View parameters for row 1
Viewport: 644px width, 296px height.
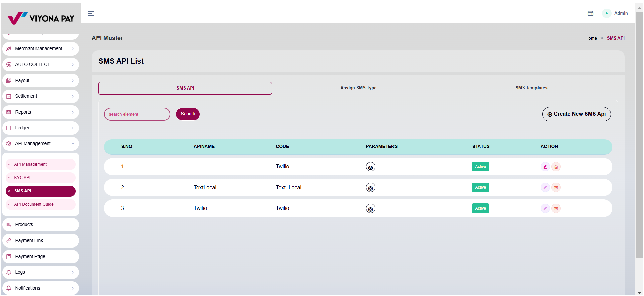click(x=370, y=167)
